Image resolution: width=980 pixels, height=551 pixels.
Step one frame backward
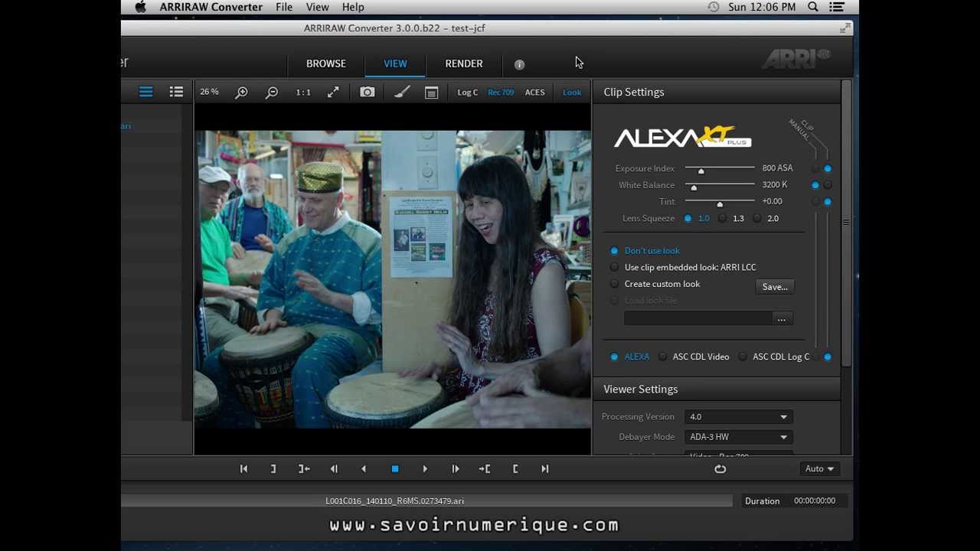pos(334,469)
